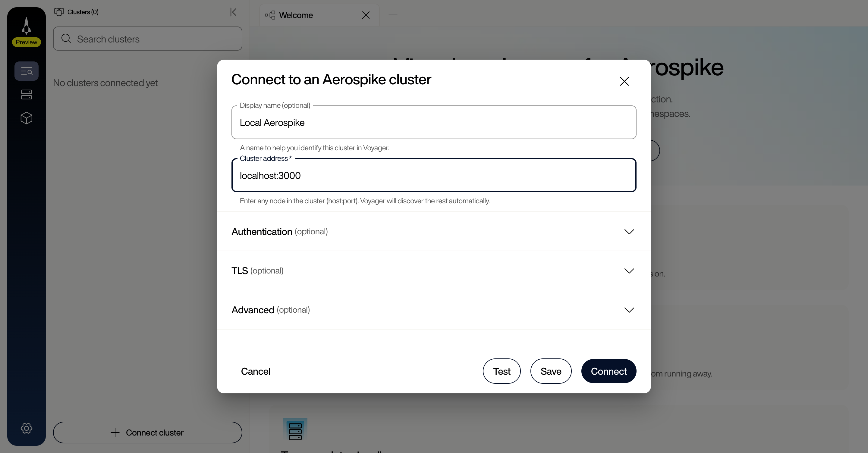Save the cluster configuration
868x453 pixels.
pos(551,371)
